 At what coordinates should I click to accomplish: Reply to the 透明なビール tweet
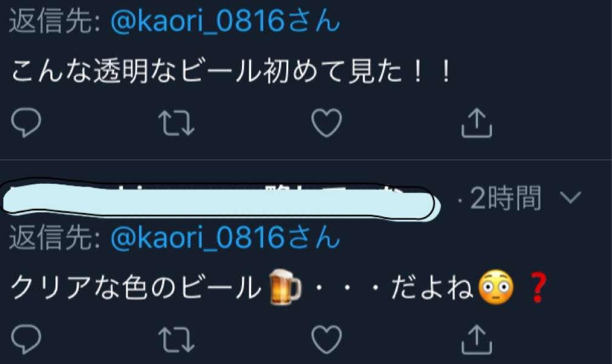tap(26, 123)
